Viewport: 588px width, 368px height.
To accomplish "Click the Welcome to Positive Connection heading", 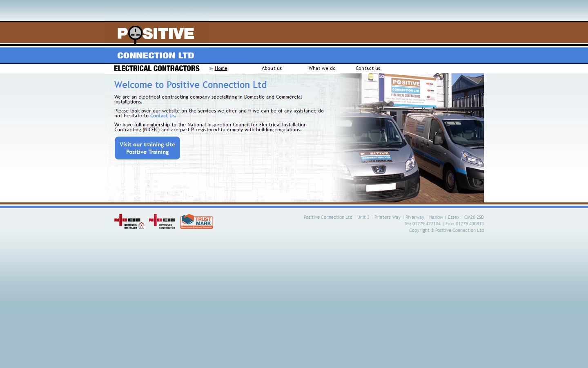I will pyautogui.click(x=190, y=85).
